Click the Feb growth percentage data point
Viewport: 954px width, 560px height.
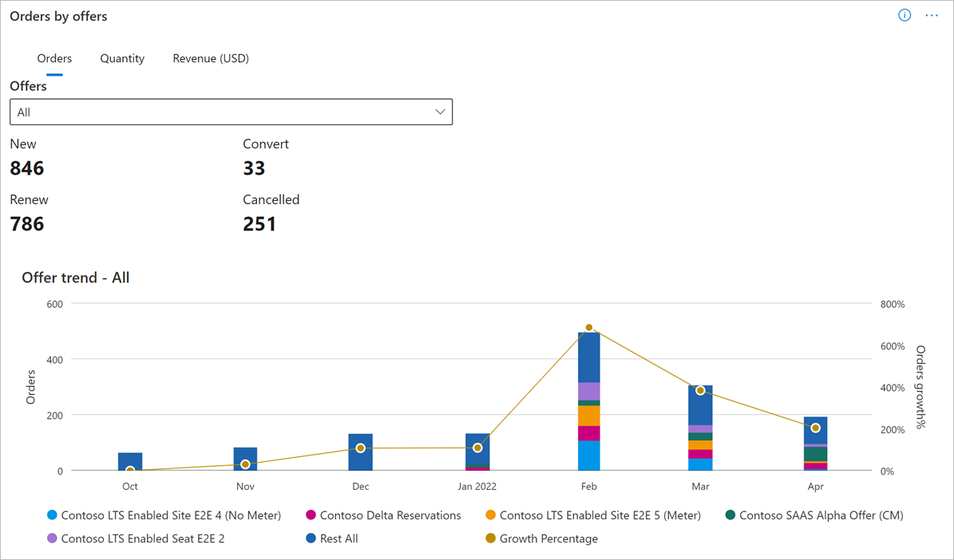point(588,326)
